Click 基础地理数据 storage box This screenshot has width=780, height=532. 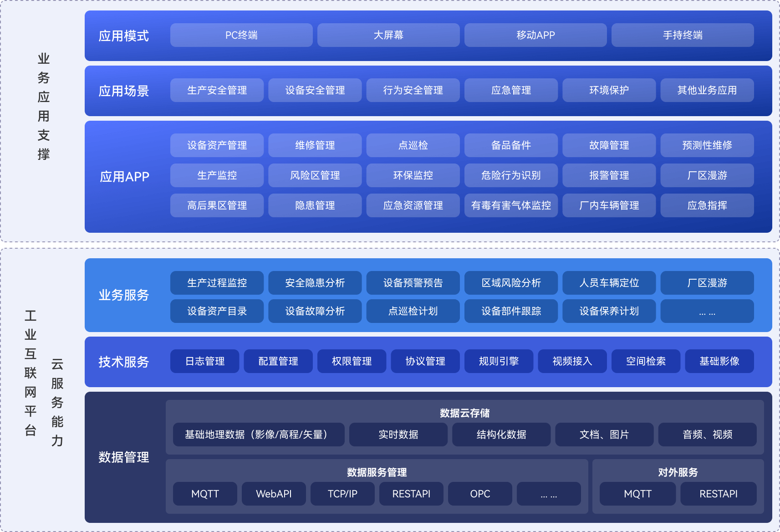pyautogui.click(x=259, y=435)
